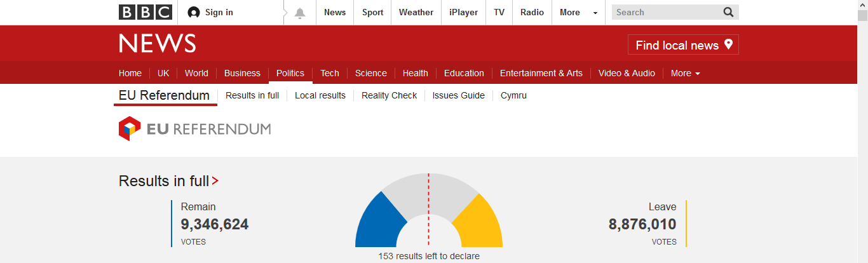Click the Sign in user avatar icon
Viewport: 868px width, 263px height.
(x=194, y=12)
